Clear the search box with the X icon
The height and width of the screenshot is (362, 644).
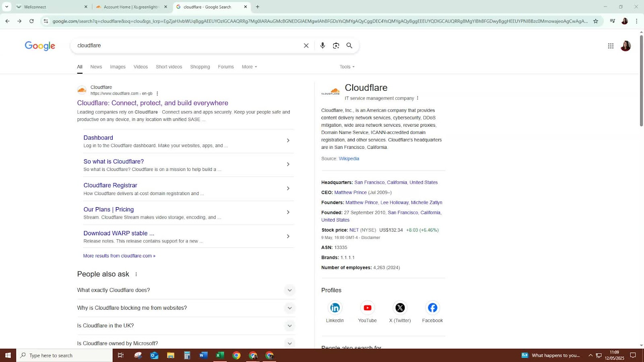[306, 45]
